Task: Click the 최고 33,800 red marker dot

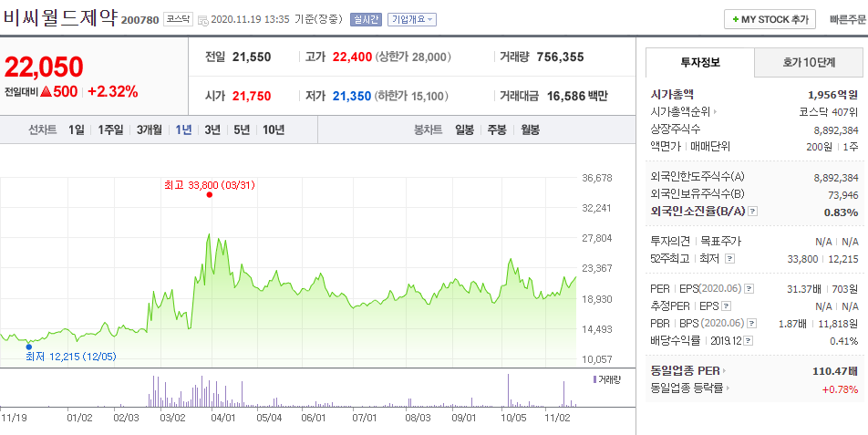Action: pyautogui.click(x=209, y=195)
